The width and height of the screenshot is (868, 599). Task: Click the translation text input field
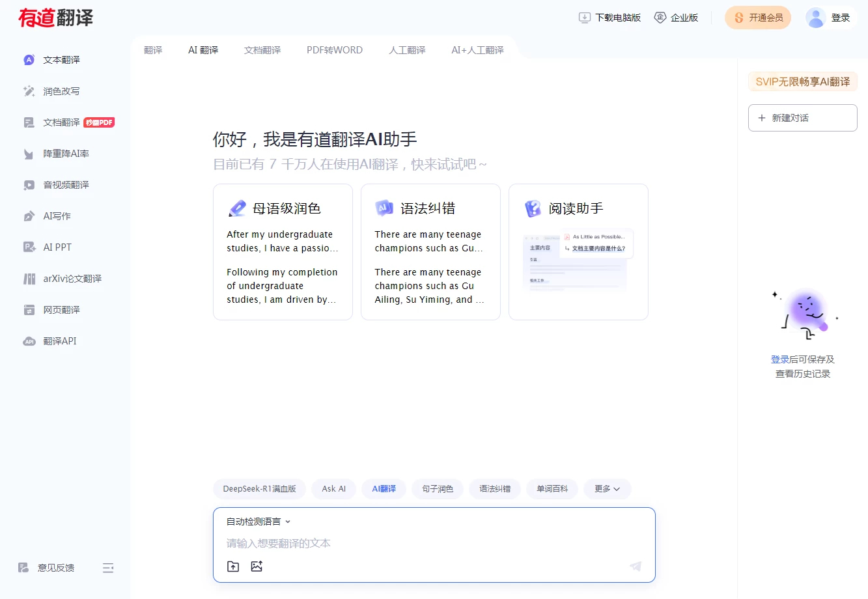pos(430,543)
